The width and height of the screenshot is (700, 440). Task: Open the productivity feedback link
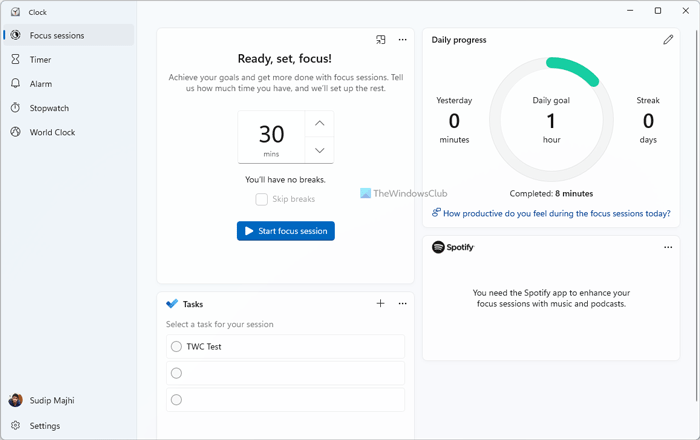556,213
